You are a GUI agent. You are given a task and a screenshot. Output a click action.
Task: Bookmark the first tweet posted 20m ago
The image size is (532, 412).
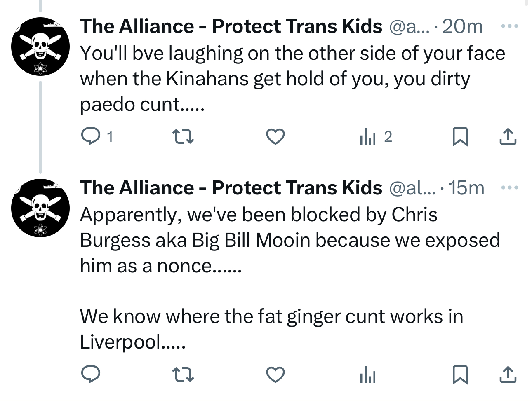460,136
